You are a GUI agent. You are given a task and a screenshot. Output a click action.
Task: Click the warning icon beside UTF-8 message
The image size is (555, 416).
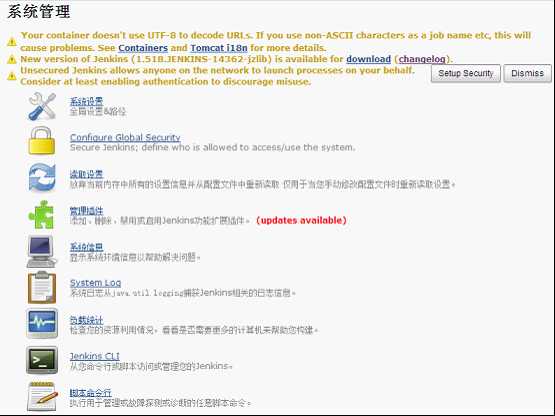coord(12,42)
